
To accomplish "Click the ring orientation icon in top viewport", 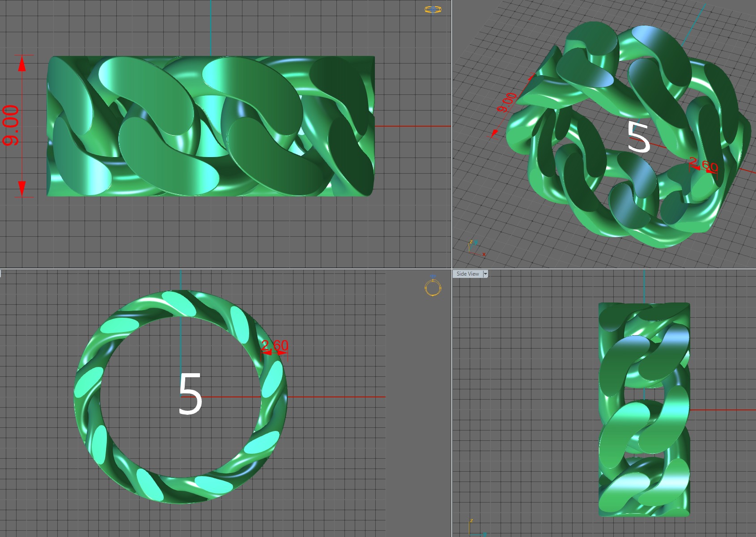I will (x=433, y=9).
